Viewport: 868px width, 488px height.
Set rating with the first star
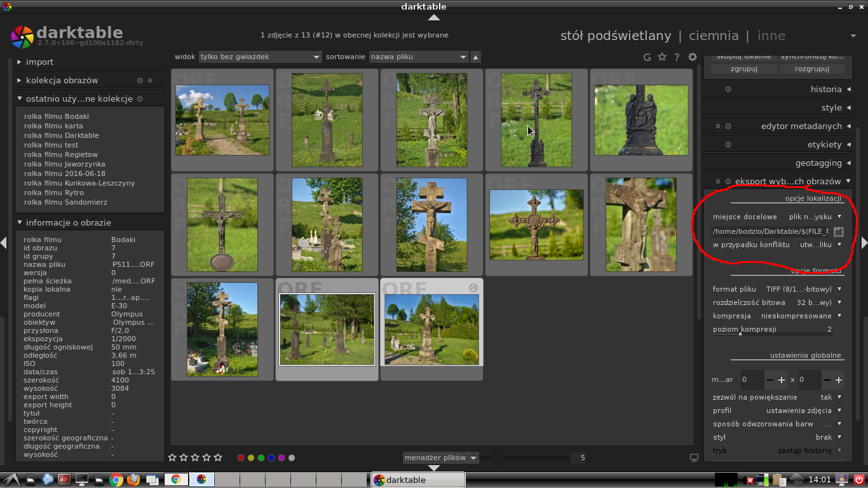coord(172,457)
